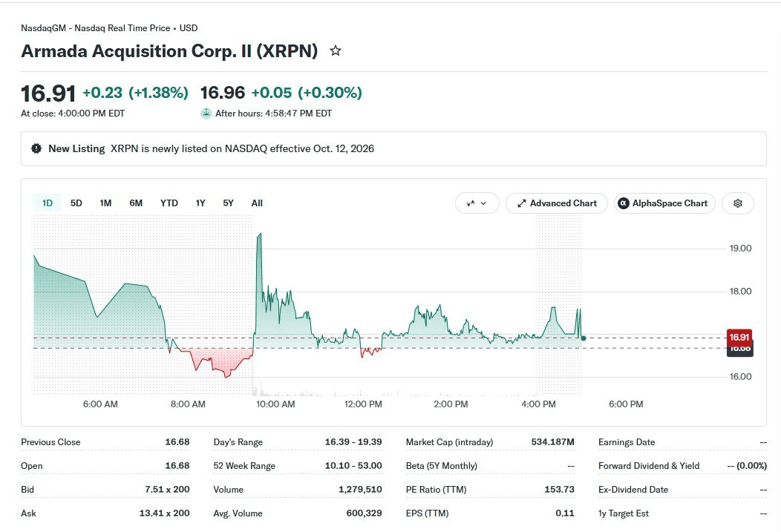
Task: Click the PE Ratio (TTM) label
Action: point(437,490)
